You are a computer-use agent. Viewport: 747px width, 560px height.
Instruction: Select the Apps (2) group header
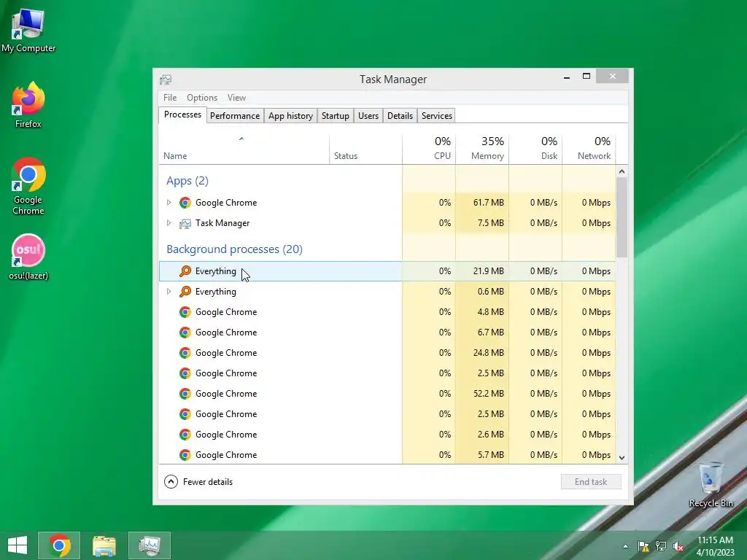pyautogui.click(x=187, y=181)
